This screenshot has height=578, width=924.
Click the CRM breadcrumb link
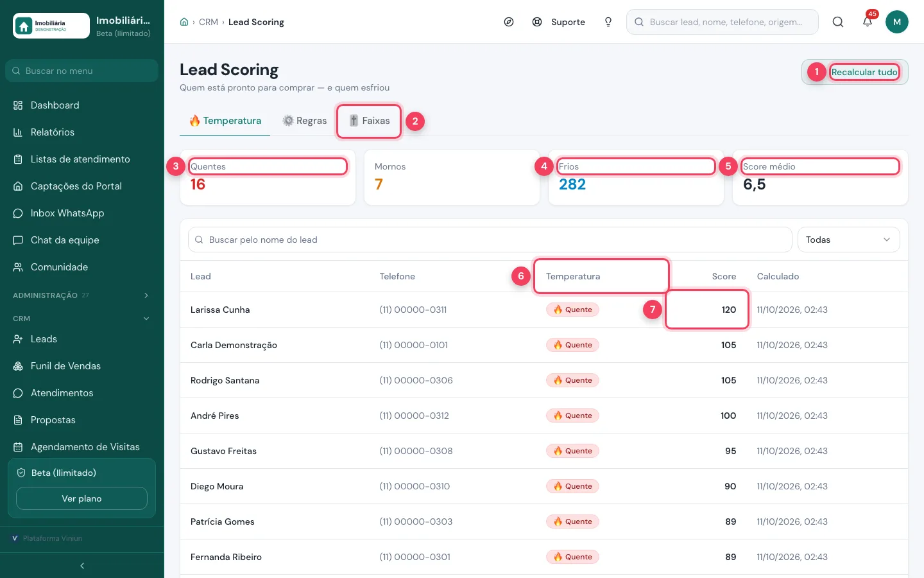pos(209,22)
